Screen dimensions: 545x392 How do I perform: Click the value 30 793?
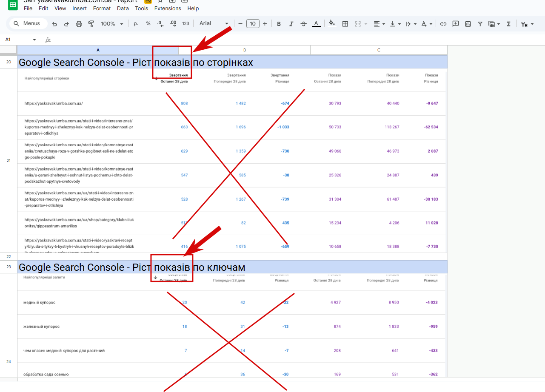click(x=334, y=103)
